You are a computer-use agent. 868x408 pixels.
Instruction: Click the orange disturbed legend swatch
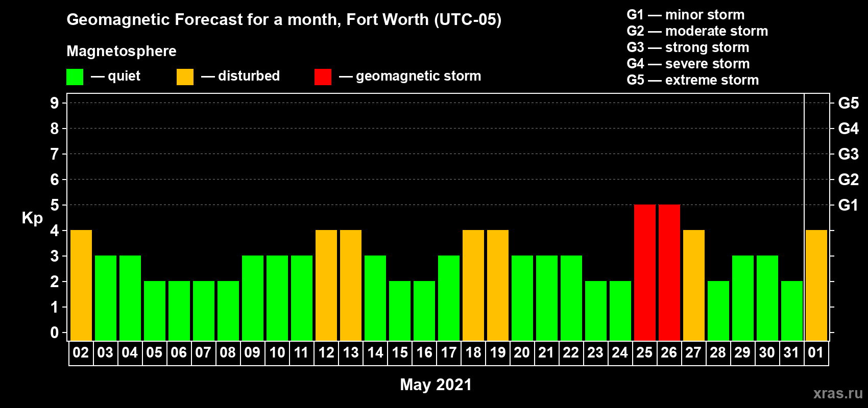pyautogui.click(x=185, y=77)
